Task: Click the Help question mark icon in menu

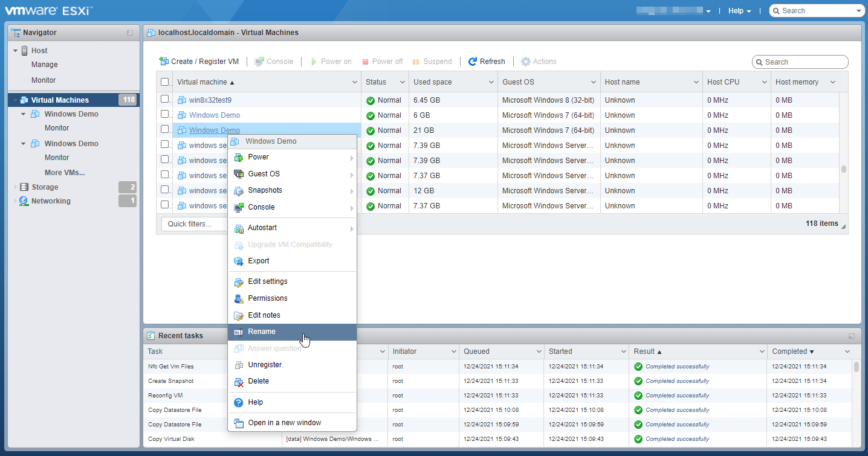Action: coord(239,403)
